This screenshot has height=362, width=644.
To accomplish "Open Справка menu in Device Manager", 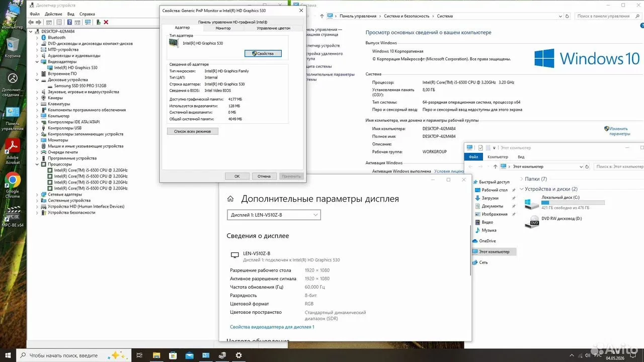I will [x=87, y=14].
